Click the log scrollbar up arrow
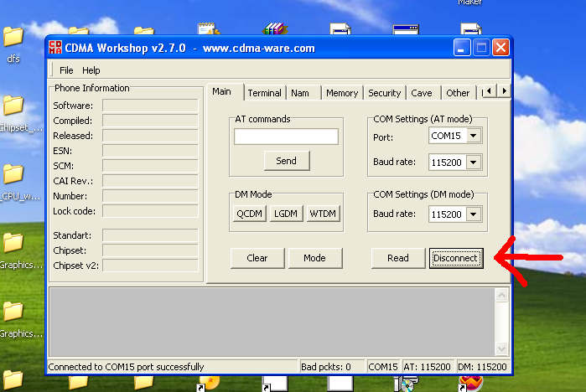586x392 pixels. (x=501, y=296)
